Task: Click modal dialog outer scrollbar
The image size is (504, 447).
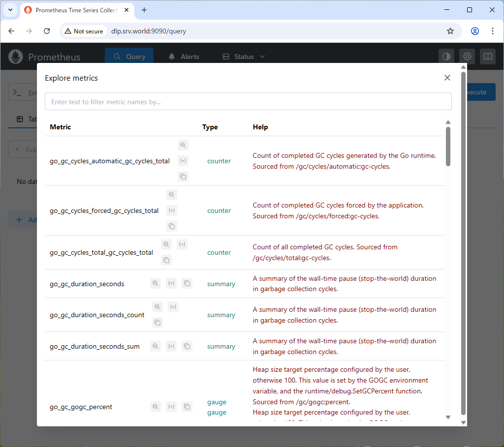Action: coord(463,244)
